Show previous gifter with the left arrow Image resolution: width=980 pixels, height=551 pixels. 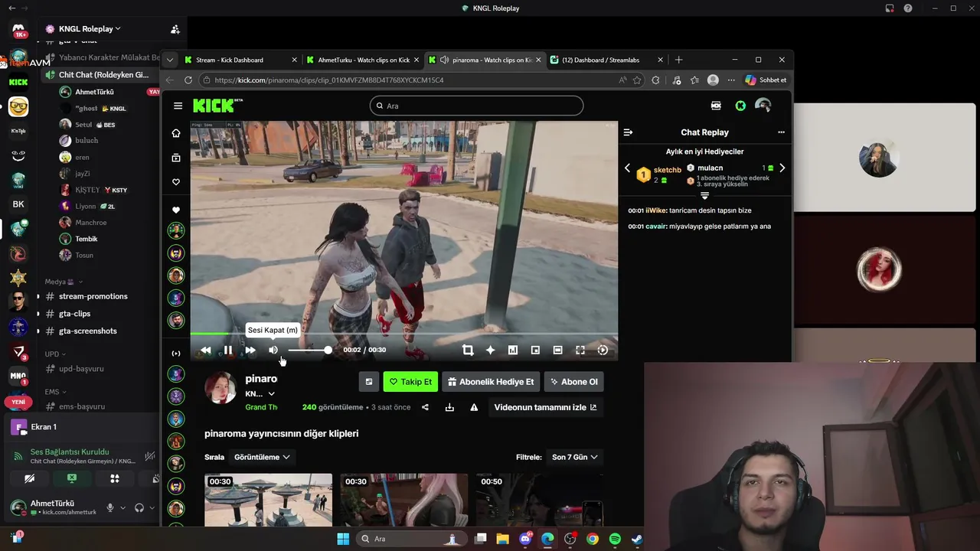pyautogui.click(x=627, y=168)
